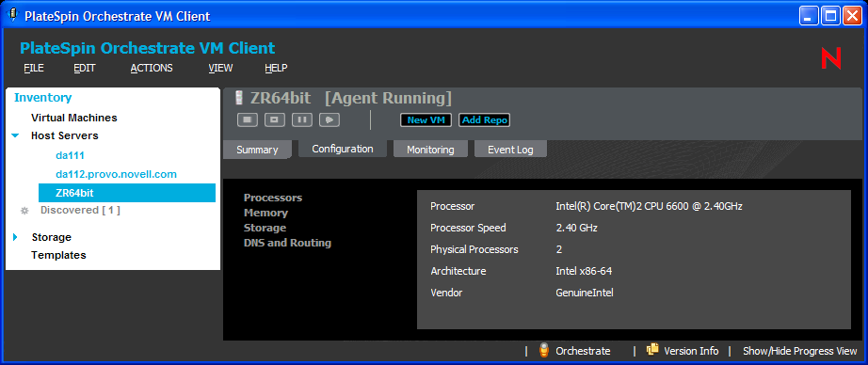Screen dimensions: 868x365
Task: Maximize the PlateSpin window
Action: (830, 16)
